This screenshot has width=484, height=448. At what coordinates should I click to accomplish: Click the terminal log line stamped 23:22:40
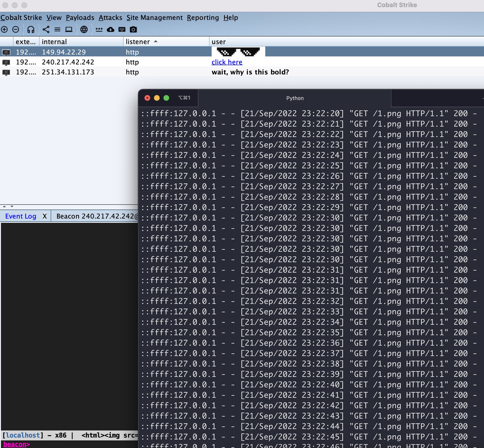pyautogui.click(x=309, y=384)
